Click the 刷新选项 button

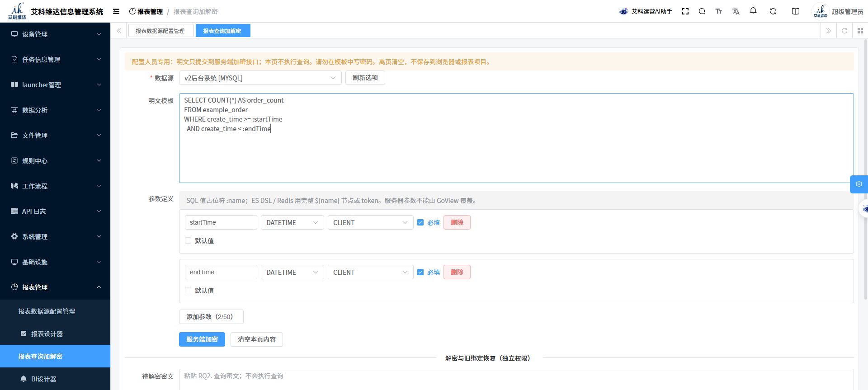coord(365,78)
